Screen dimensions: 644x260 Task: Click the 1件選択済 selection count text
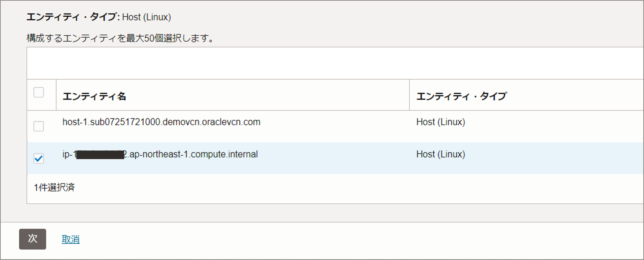(x=54, y=187)
